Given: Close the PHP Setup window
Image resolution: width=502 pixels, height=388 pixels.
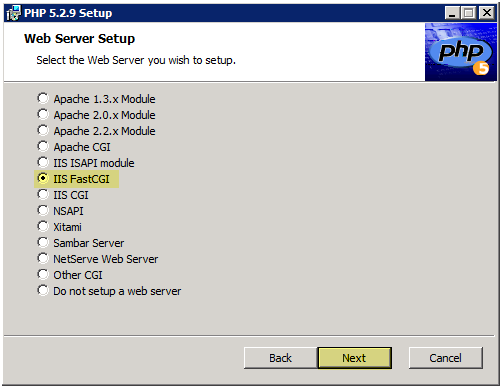Looking at the screenshot, I should tap(487, 13).
